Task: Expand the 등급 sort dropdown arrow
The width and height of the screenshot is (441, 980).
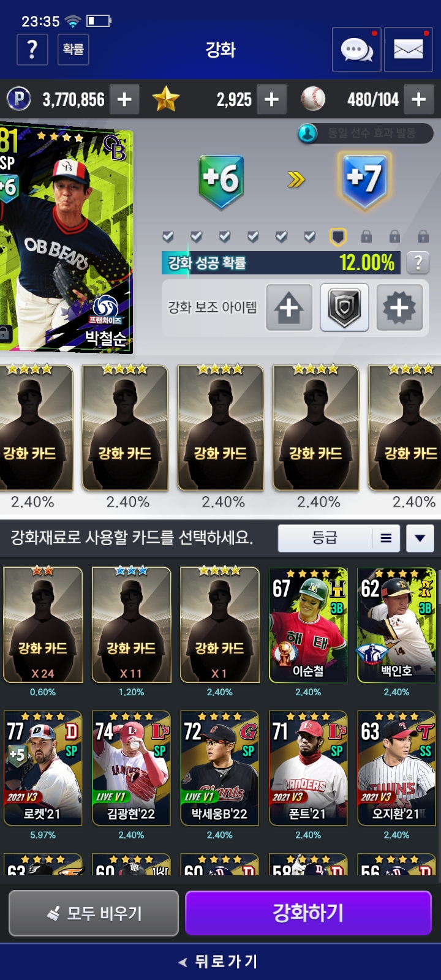Action: [x=420, y=538]
